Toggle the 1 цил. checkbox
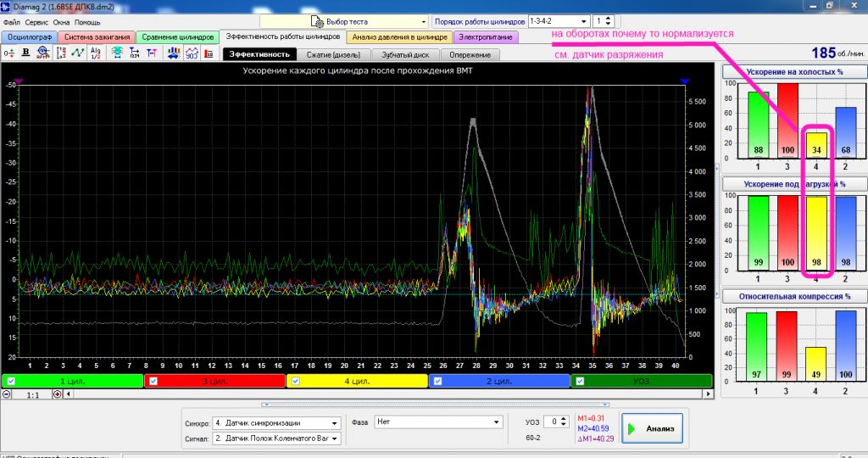The width and height of the screenshot is (868, 458). (x=11, y=381)
